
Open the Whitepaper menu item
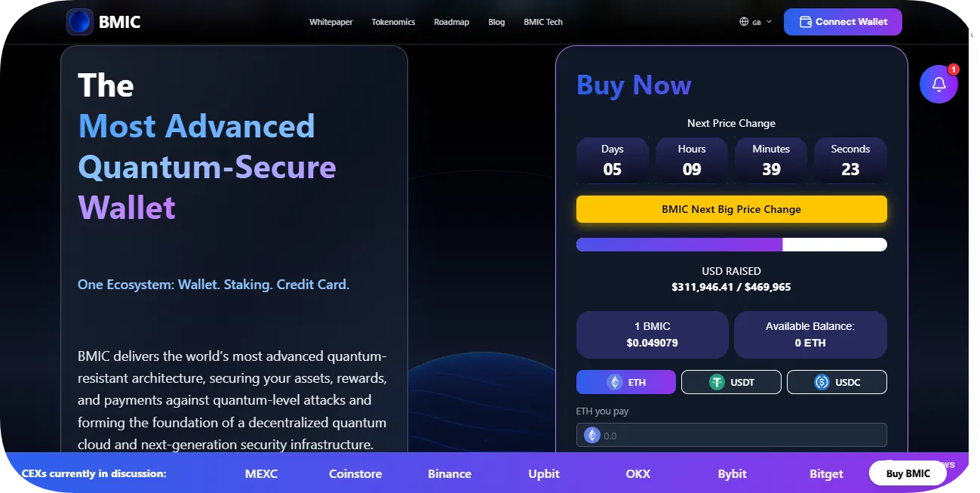(x=331, y=22)
